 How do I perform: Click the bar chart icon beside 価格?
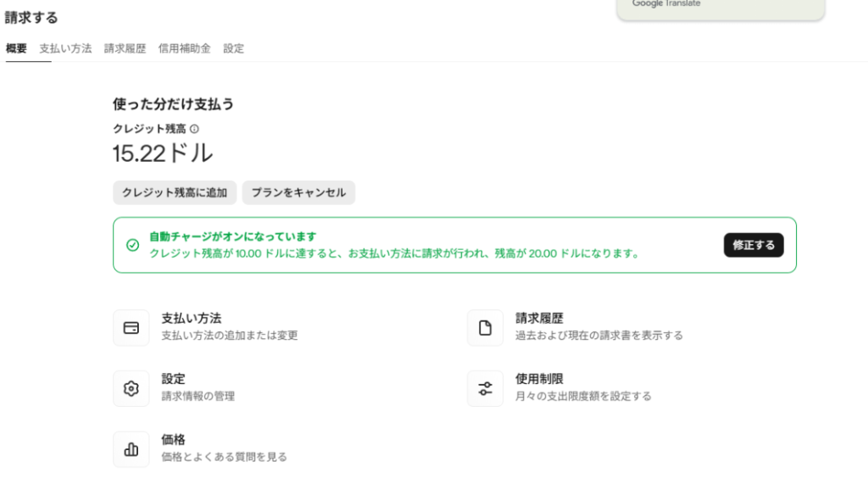tap(131, 449)
